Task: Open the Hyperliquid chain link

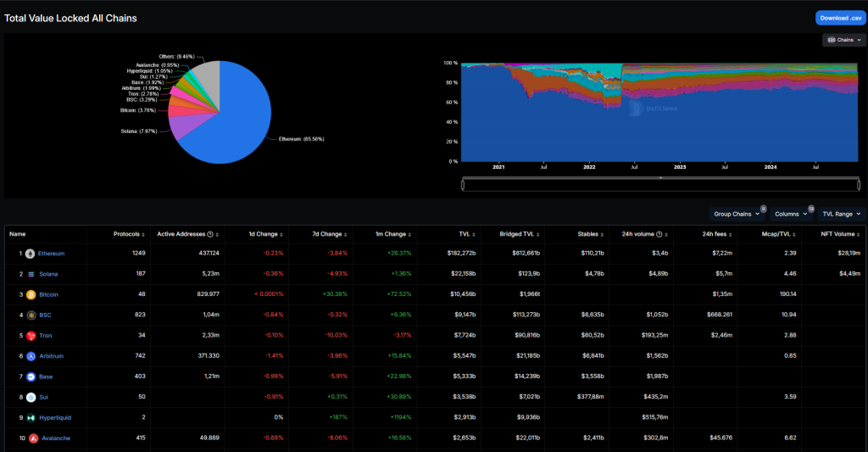Action: point(55,418)
